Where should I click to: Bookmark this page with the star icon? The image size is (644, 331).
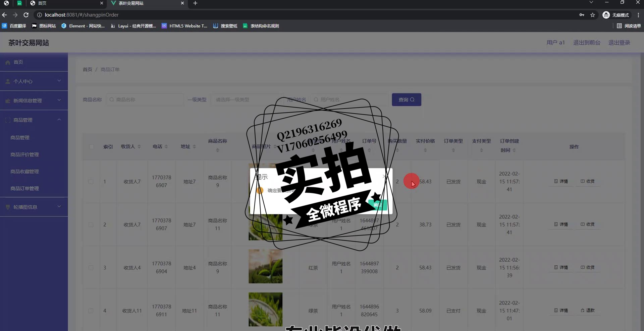(x=593, y=15)
